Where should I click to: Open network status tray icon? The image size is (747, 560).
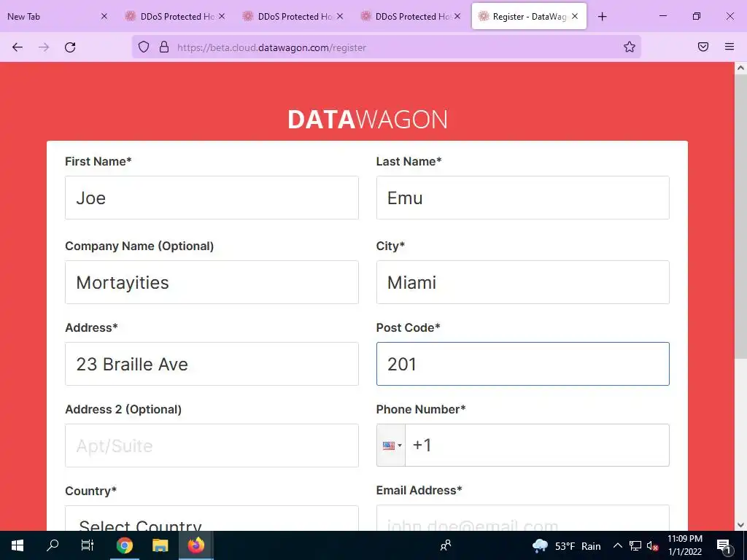pyautogui.click(x=635, y=545)
